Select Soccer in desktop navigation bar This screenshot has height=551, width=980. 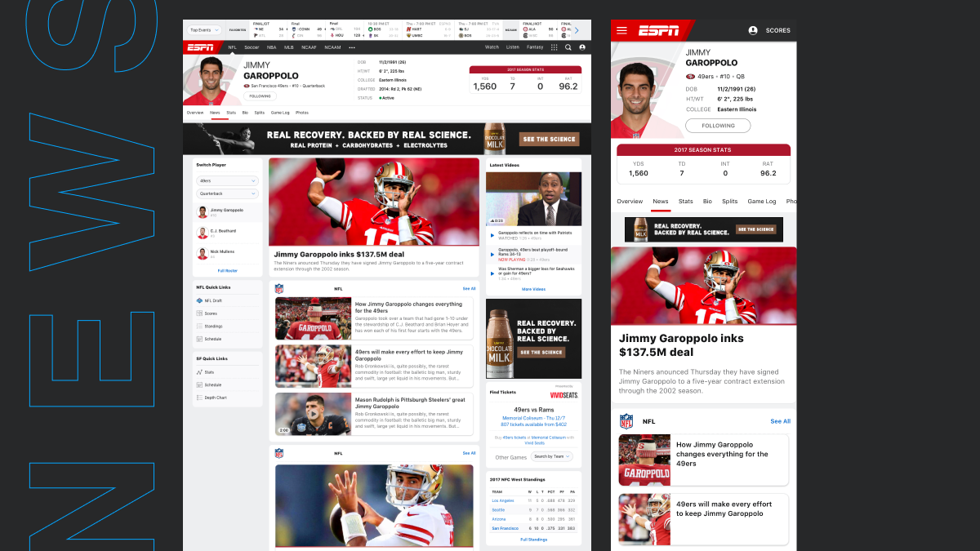[252, 47]
